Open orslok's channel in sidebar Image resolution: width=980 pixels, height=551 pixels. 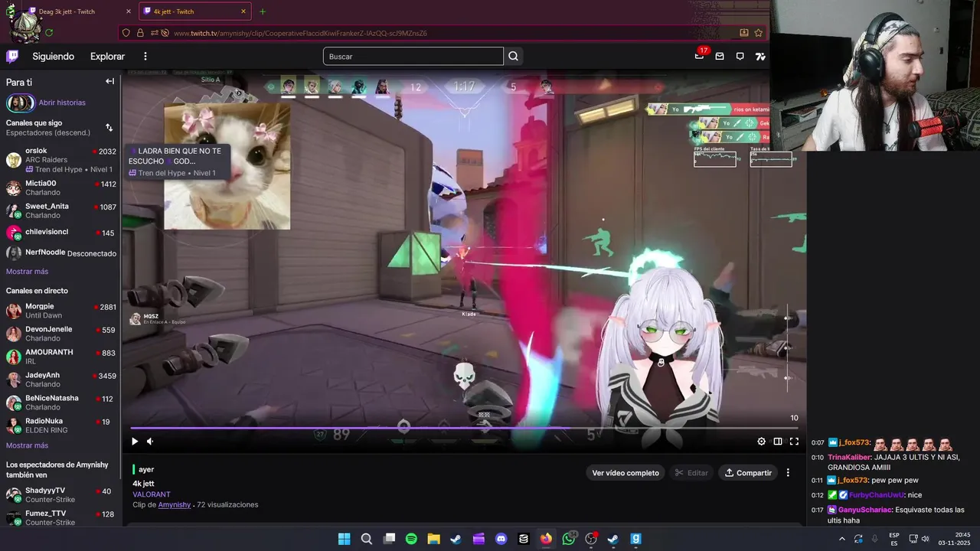[61, 160]
